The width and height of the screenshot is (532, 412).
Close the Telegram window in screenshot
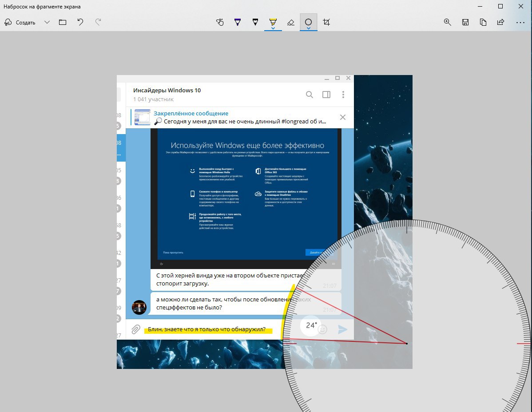[x=348, y=78]
